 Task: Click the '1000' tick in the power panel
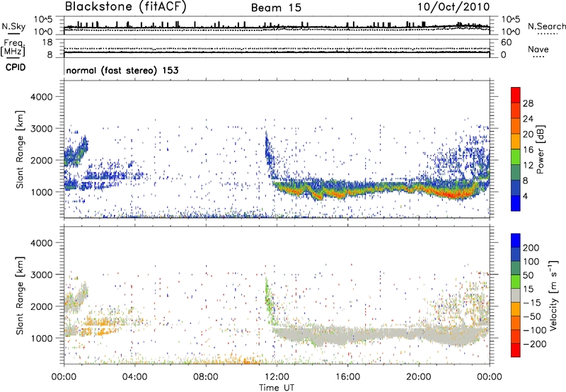(x=42, y=192)
